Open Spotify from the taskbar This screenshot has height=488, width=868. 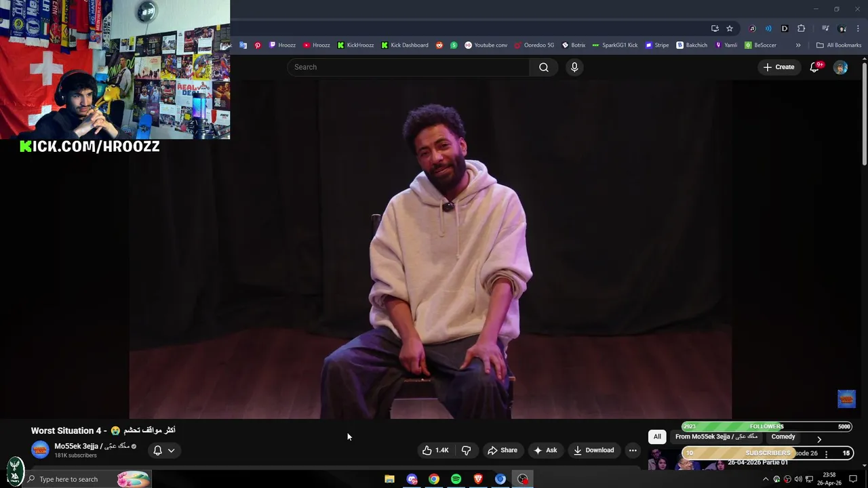(x=456, y=479)
